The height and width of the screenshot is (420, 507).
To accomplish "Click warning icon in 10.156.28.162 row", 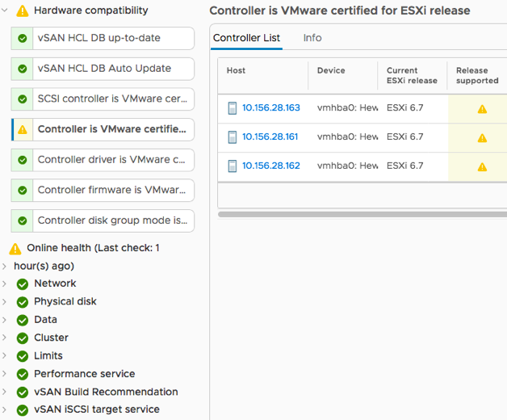I will coord(482,167).
